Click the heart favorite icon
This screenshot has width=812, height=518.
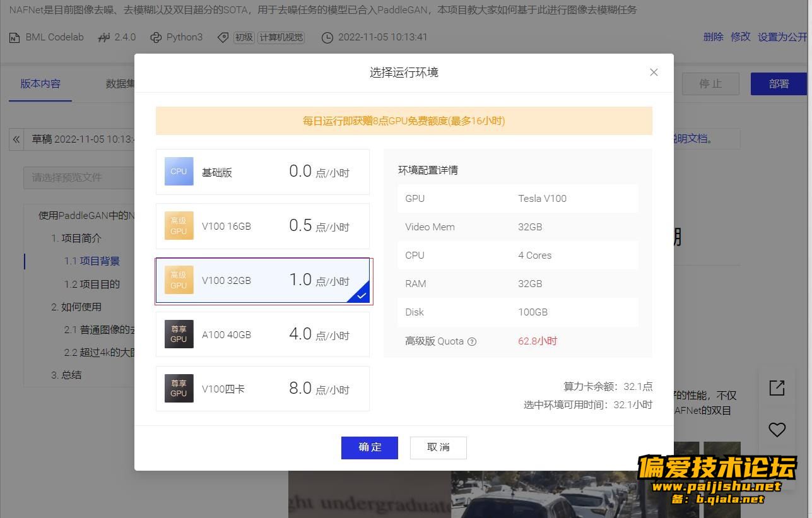(777, 430)
